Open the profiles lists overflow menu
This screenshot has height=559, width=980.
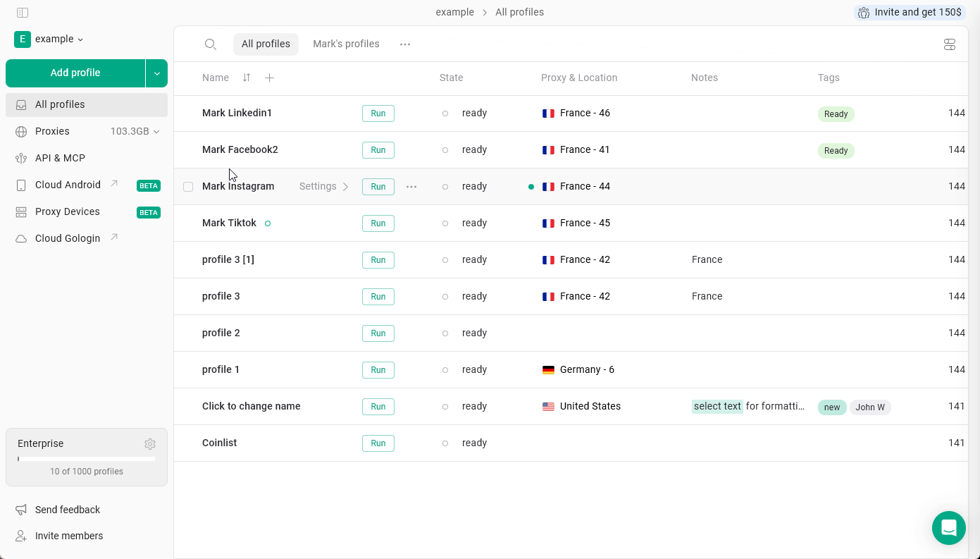[404, 44]
